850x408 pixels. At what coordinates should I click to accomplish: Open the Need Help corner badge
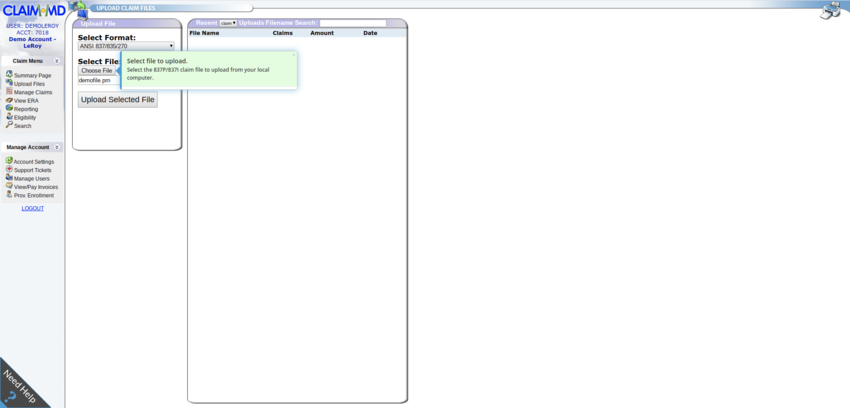coord(18,387)
